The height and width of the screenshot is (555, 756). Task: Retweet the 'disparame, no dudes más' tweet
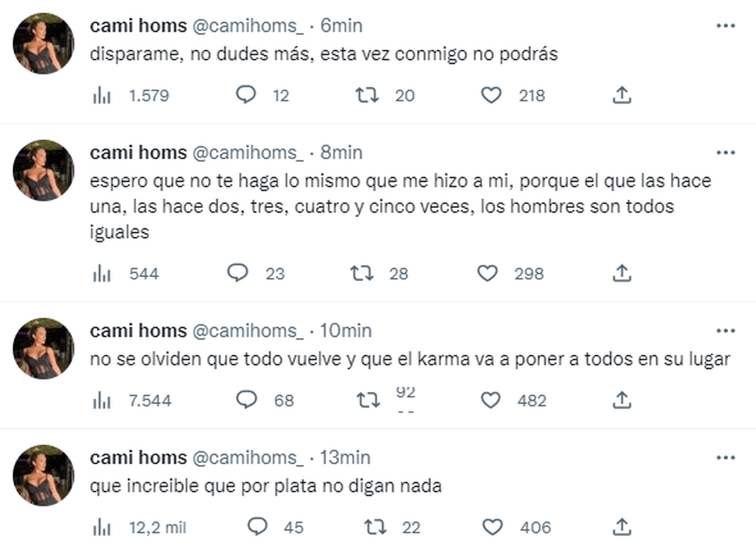point(367,96)
